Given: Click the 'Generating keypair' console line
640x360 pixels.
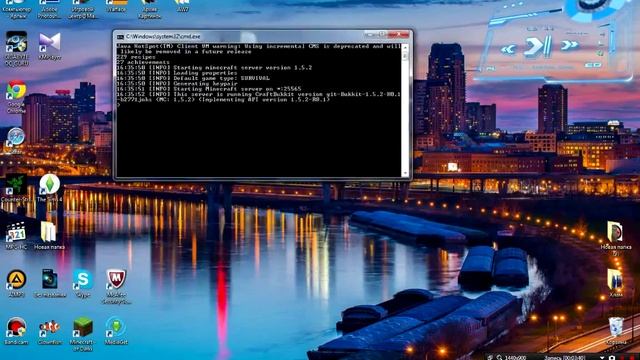Looking at the screenshot, I should tap(177, 83).
